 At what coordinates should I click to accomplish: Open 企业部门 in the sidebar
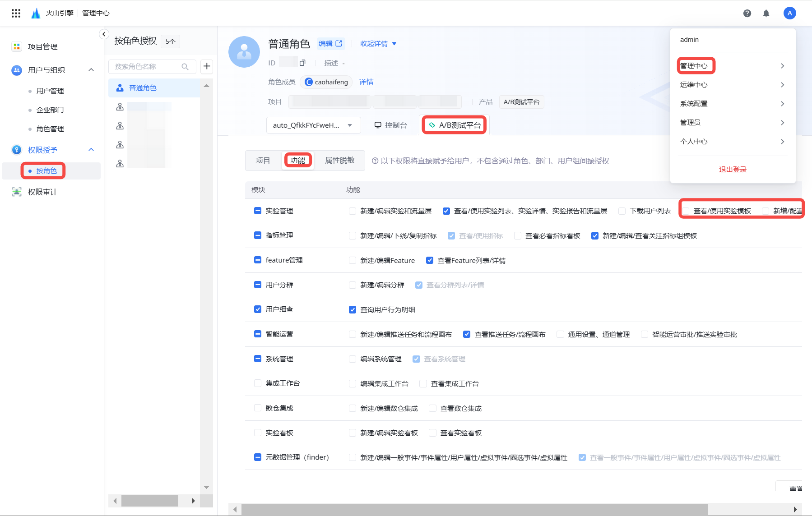click(50, 110)
